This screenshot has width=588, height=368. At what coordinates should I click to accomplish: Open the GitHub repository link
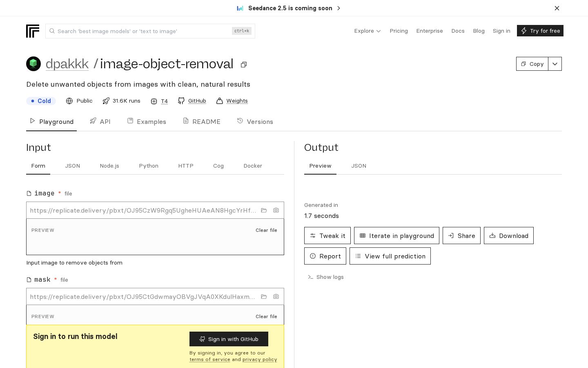point(197,101)
